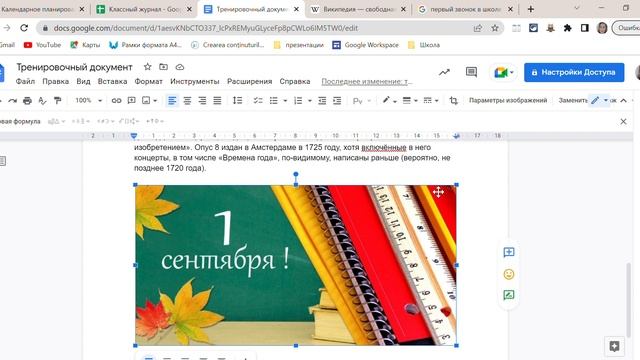Open the Файл menu
640x360 pixels.
[x=25, y=81]
